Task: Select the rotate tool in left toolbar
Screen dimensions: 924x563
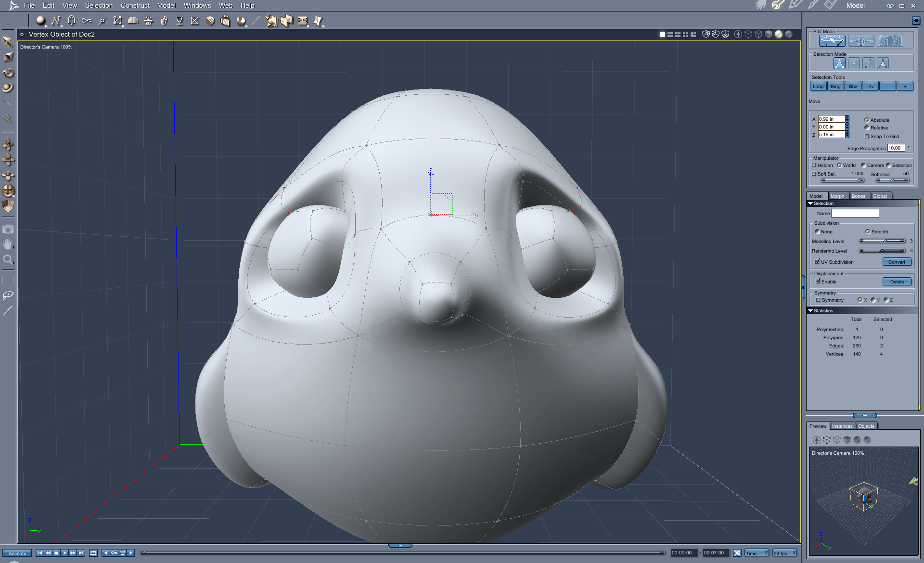Action: [8, 73]
